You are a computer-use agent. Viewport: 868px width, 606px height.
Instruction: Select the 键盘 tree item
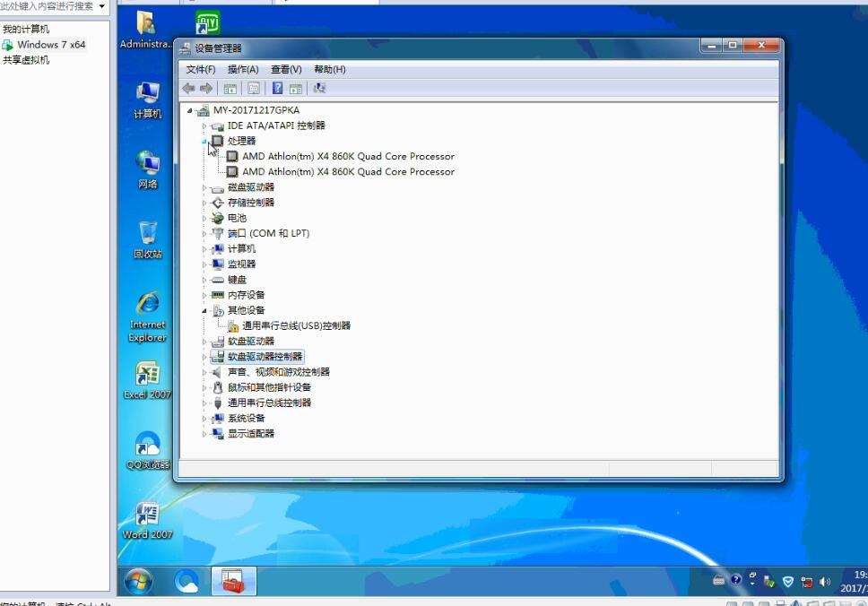[237, 280]
